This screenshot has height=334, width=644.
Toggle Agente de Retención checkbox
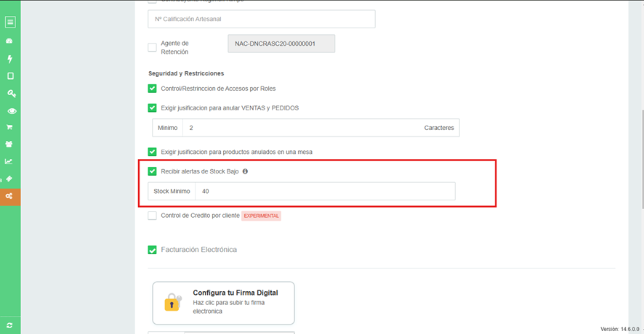[153, 47]
